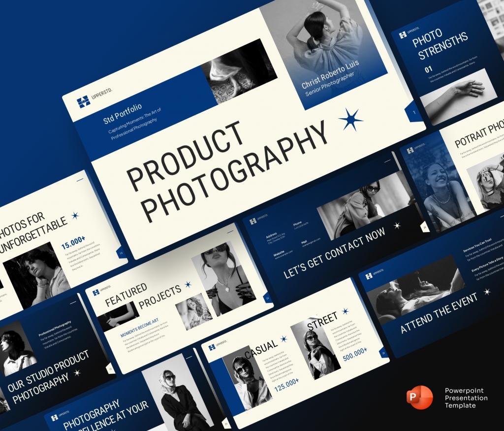Click the white star after ATTEND THE EVENT
The height and width of the screenshot is (431, 504).
tap(487, 292)
